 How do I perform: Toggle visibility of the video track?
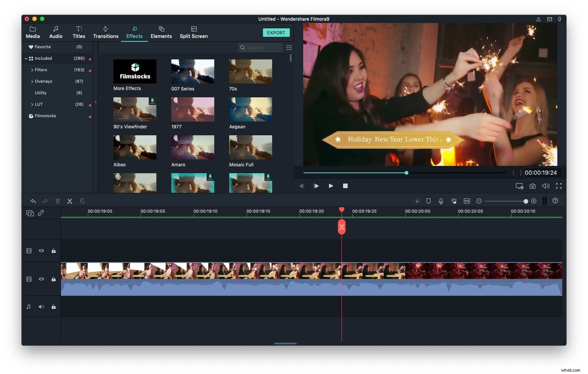point(41,279)
